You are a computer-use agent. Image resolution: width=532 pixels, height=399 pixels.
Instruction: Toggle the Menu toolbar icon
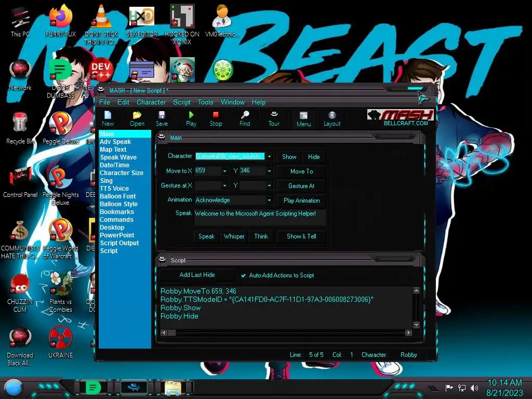click(x=303, y=119)
